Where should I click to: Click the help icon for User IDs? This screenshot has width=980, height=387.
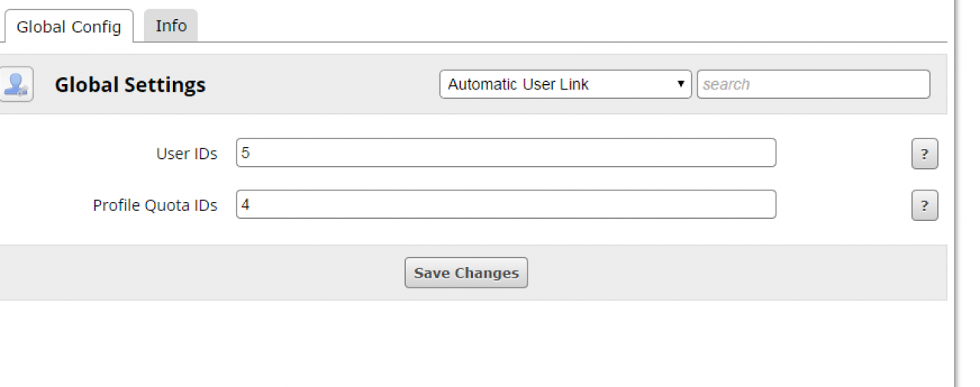click(924, 154)
